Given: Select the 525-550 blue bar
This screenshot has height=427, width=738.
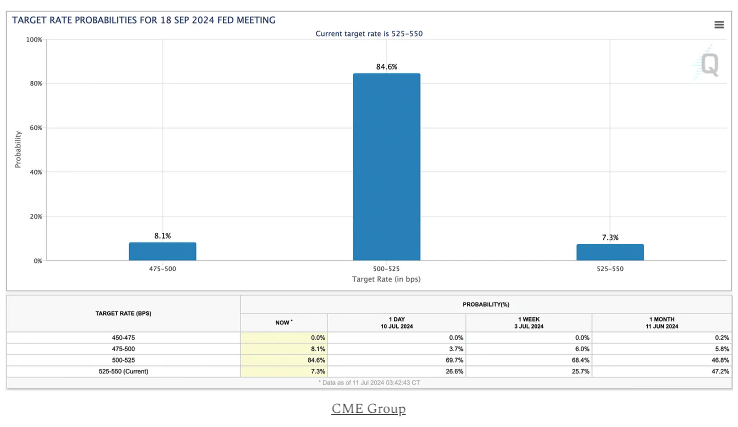Looking at the screenshot, I should tap(610, 252).
